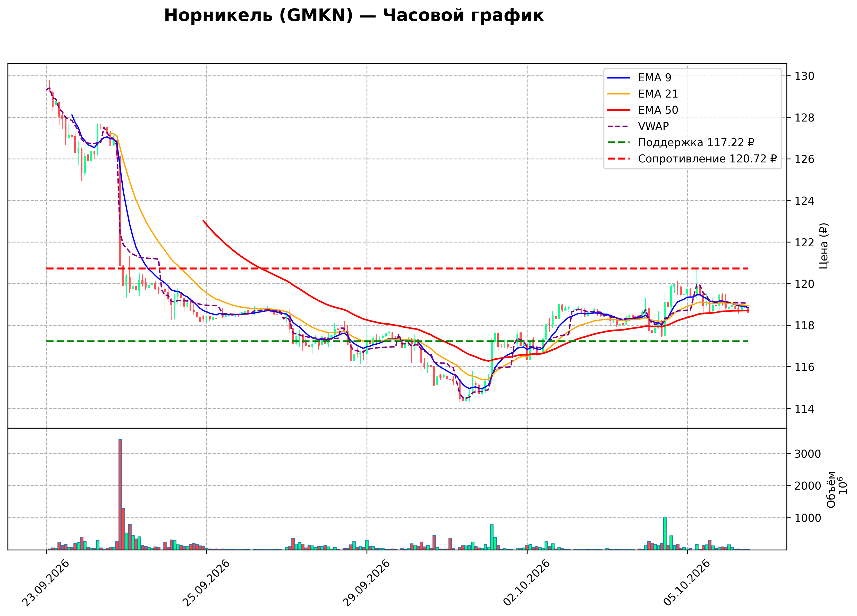
Task: Click the price axis value 116
Action: (x=804, y=367)
